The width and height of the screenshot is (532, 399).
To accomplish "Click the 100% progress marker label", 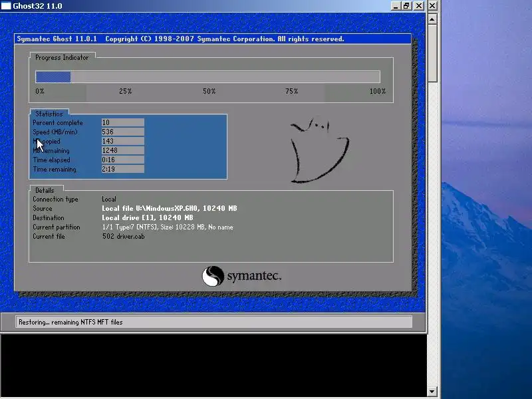I will point(378,91).
